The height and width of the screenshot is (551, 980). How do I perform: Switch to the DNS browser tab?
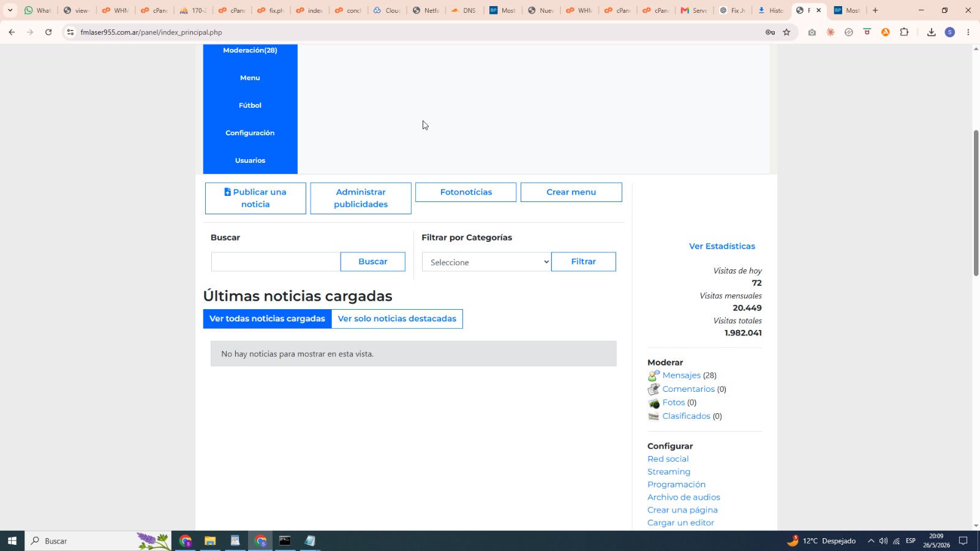click(464, 10)
